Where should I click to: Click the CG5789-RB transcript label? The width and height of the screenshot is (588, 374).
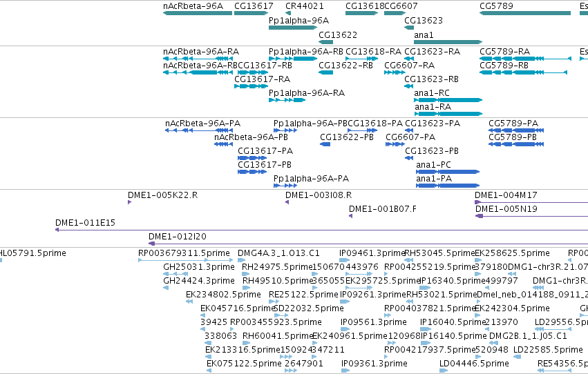pyautogui.click(x=504, y=66)
